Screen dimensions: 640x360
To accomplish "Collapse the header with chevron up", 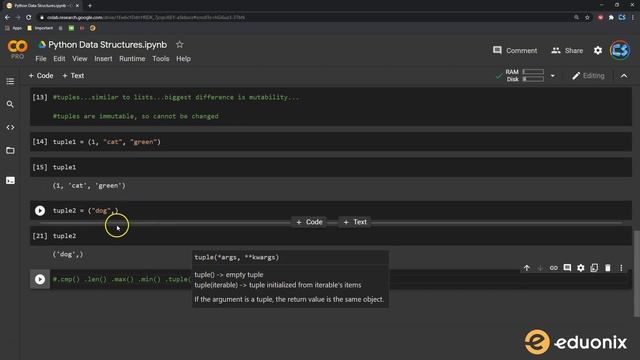I will [624, 76].
